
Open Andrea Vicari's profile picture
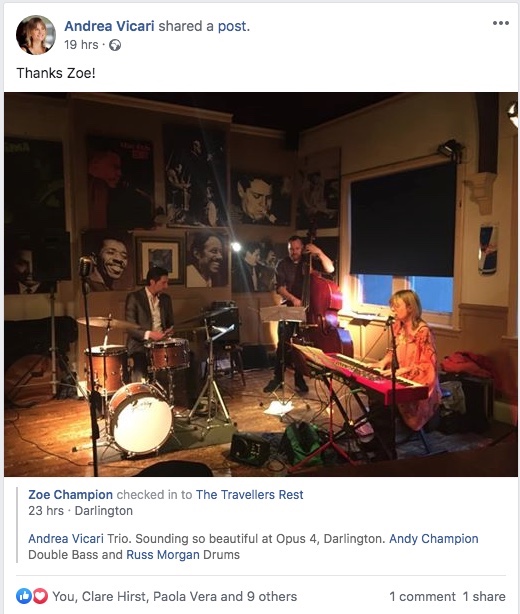pyautogui.click(x=36, y=35)
